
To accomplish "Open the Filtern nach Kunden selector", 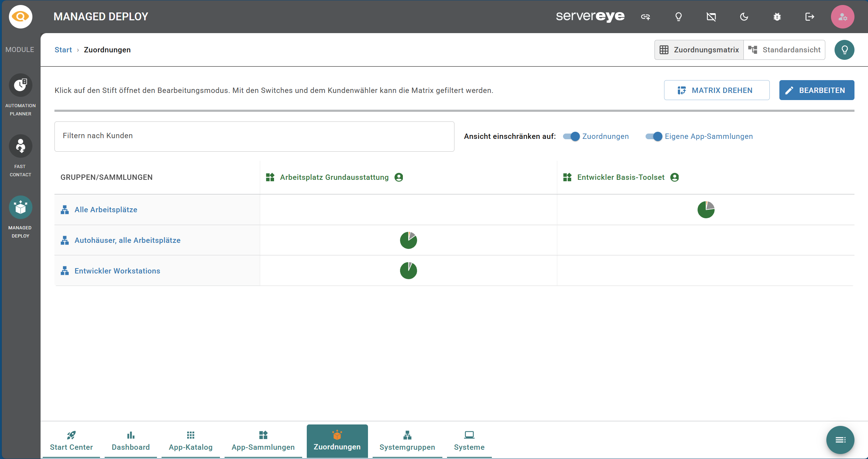I will (x=254, y=136).
